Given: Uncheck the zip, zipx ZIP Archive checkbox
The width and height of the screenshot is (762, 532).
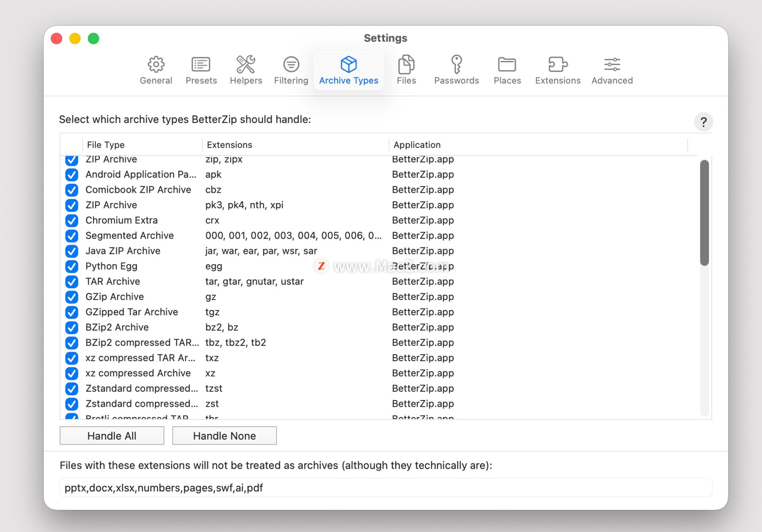Looking at the screenshot, I should (x=72, y=160).
